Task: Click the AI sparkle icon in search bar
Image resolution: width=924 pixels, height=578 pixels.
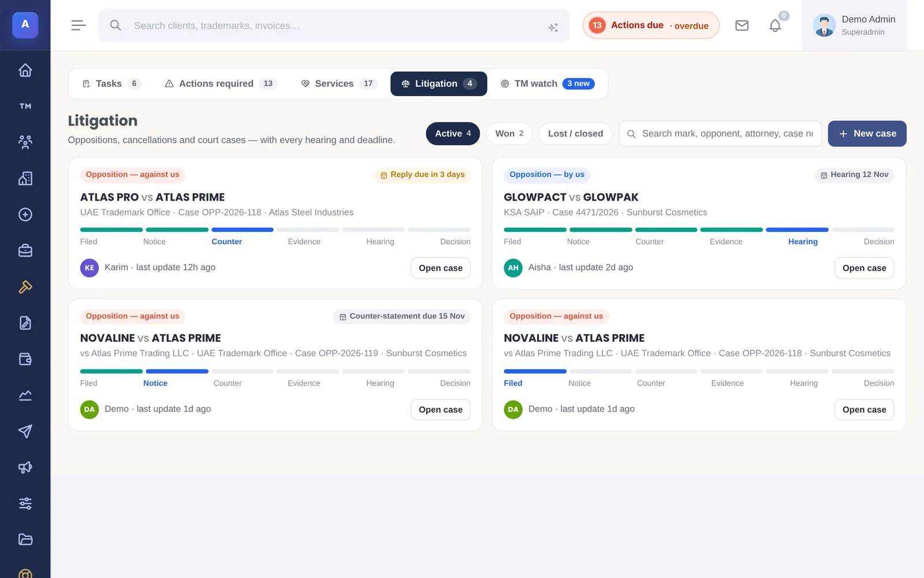Action: tap(553, 27)
